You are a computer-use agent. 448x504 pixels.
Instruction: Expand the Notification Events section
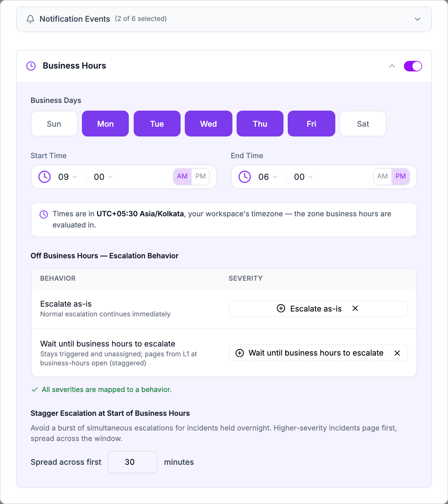pyautogui.click(x=418, y=19)
